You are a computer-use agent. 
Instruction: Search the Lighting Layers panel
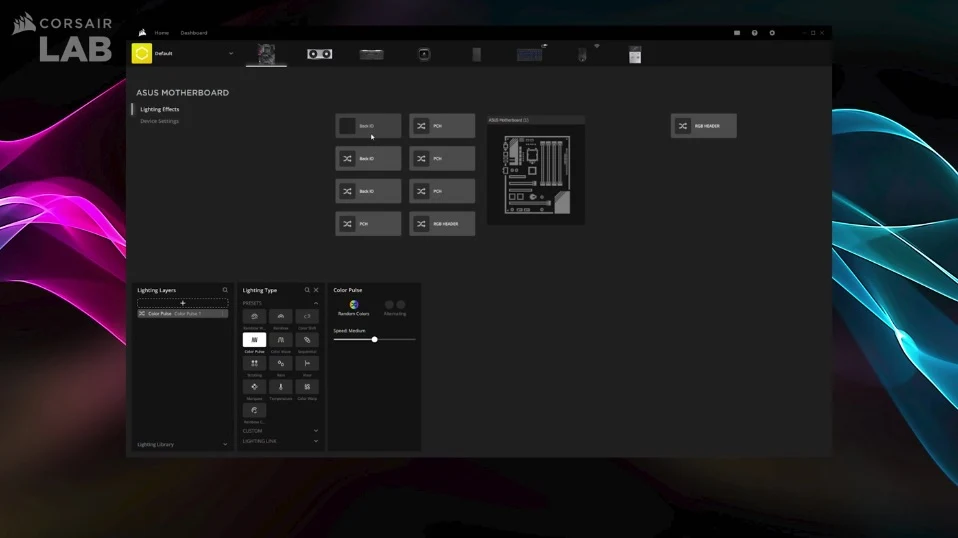225,290
